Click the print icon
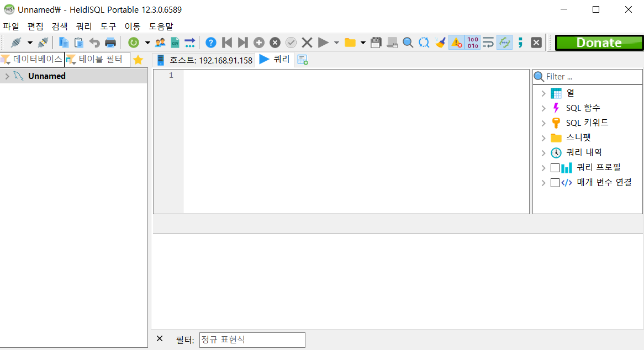This screenshot has height=350, width=644. 110,43
